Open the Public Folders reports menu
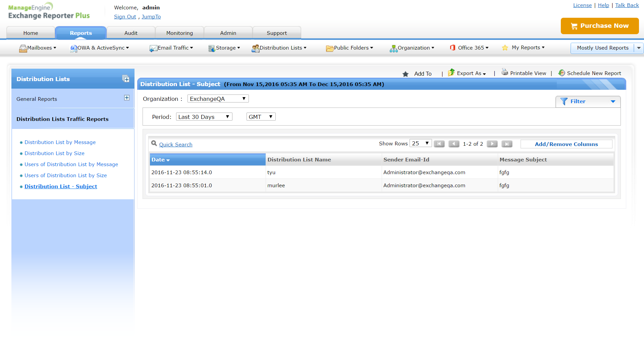The height and width of the screenshot is (346, 644). click(354, 48)
